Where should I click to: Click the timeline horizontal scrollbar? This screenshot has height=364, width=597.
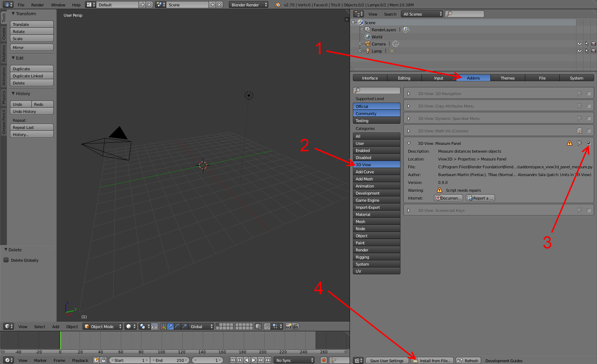[x=174, y=352]
